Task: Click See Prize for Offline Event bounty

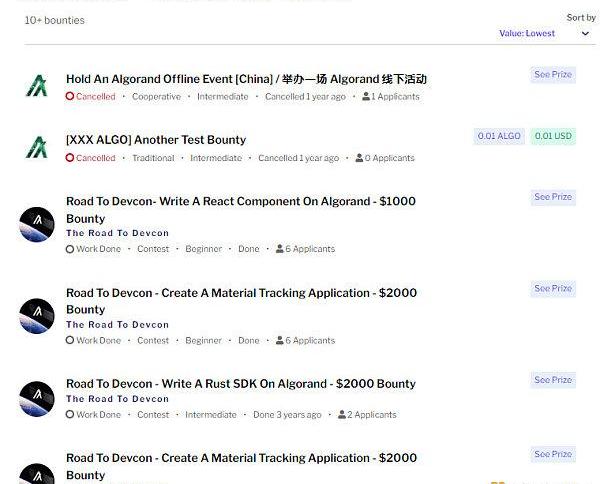Action: 553,74
